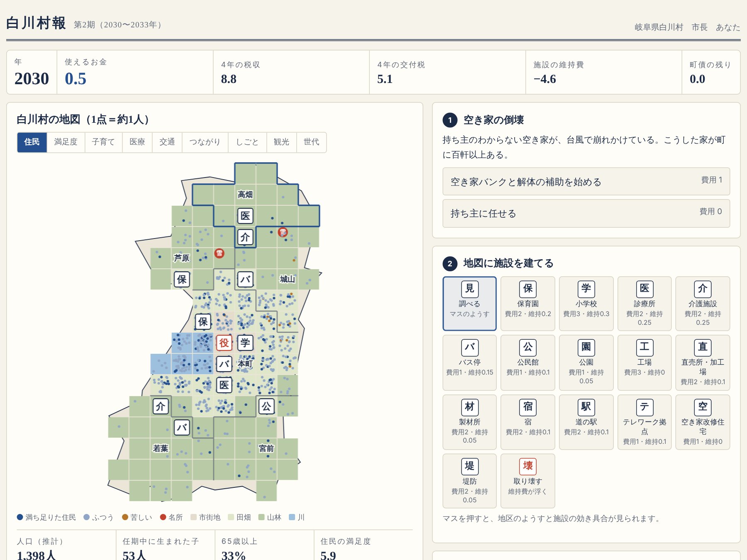
Task: Click the 城山 district label on map
Action: [x=287, y=279]
